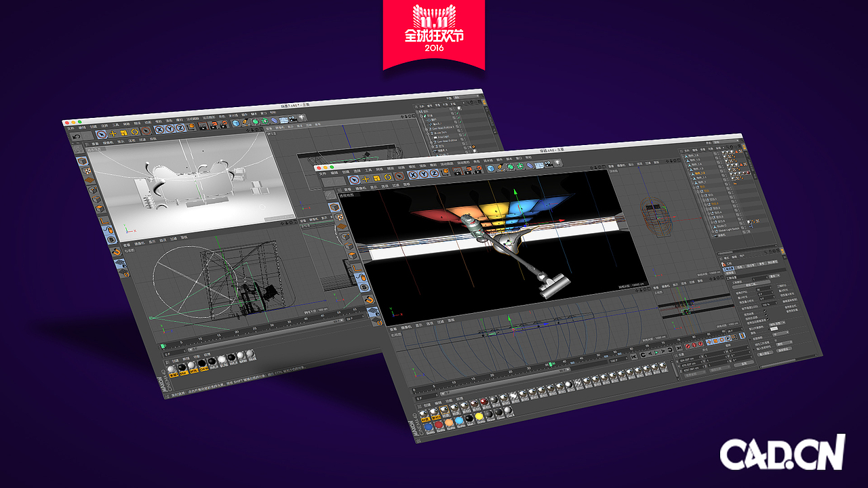Image resolution: width=868 pixels, height=488 pixels.
Task: Click the Axis L-shaped icon in front window
Action: tap(357, 268)
